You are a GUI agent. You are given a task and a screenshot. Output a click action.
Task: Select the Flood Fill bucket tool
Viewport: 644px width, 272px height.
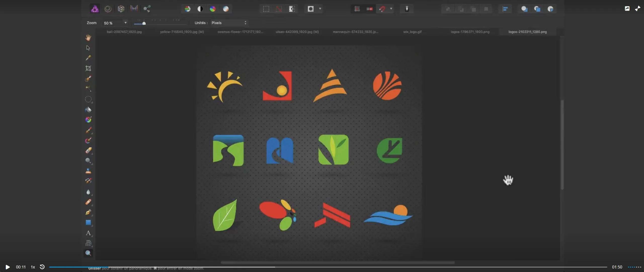tap(88, 110)
